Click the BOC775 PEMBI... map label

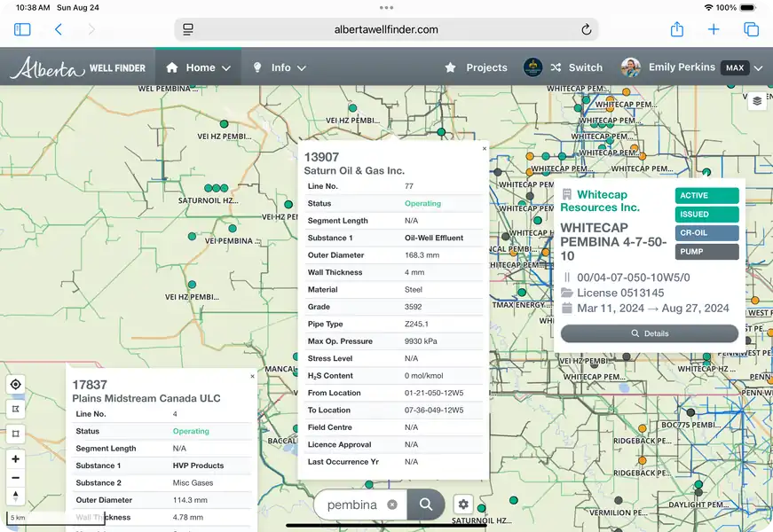690,425
